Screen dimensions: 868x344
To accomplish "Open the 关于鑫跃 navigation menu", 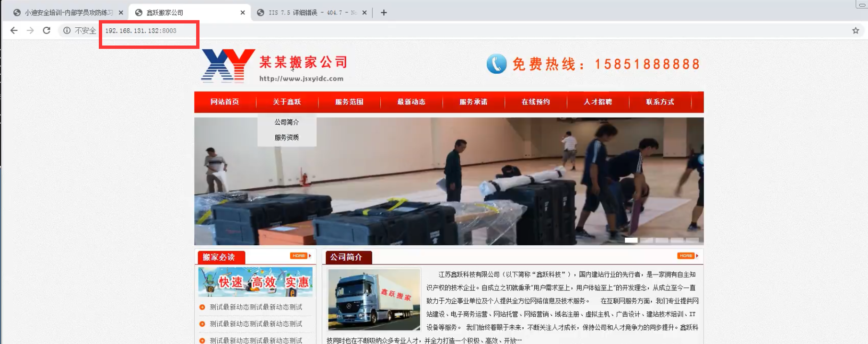I will click(287, 102).
